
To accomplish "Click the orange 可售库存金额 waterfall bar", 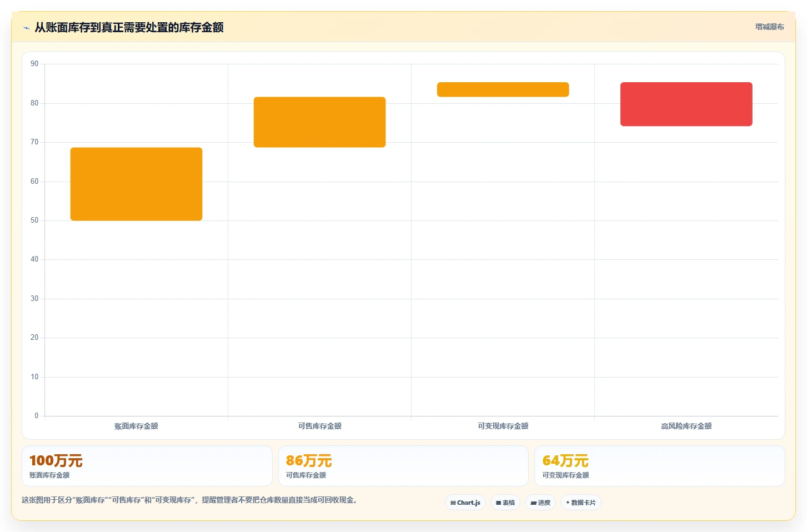I will click(x=319, y=122).
